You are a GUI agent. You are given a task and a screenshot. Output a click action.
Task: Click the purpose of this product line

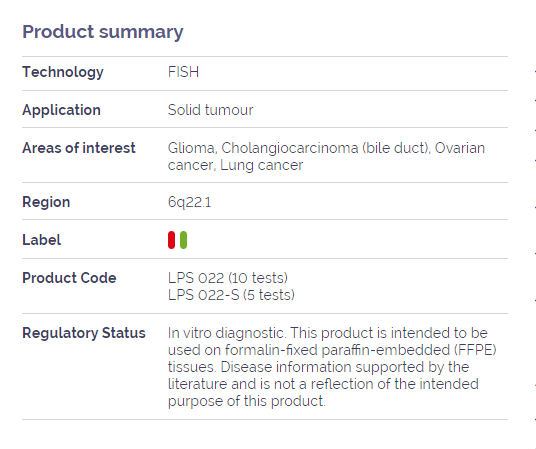[x=247, y=401]
